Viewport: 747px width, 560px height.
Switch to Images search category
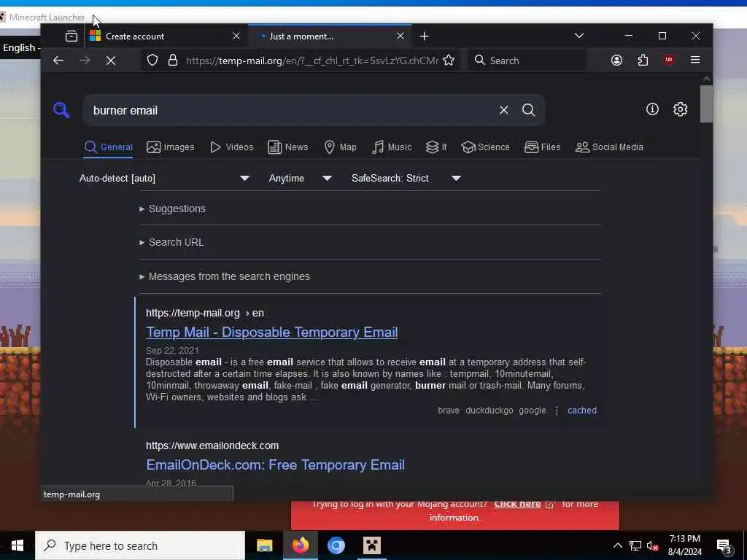click(171, 147)
